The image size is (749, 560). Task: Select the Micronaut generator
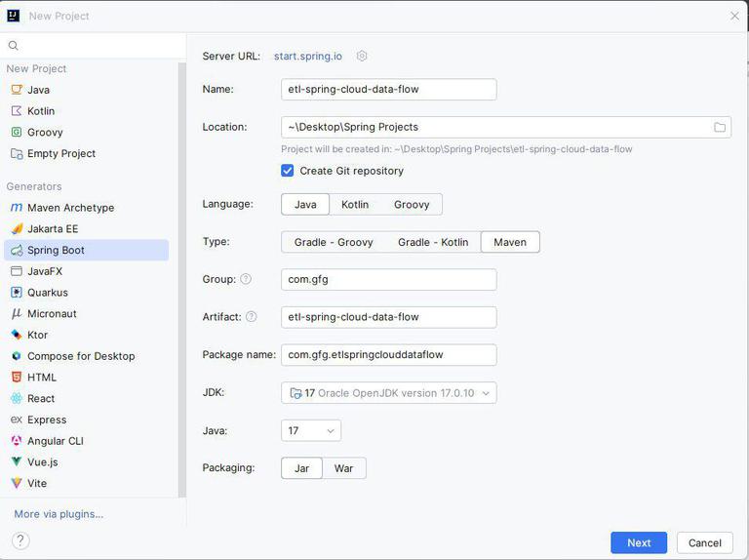coord(52,314)
